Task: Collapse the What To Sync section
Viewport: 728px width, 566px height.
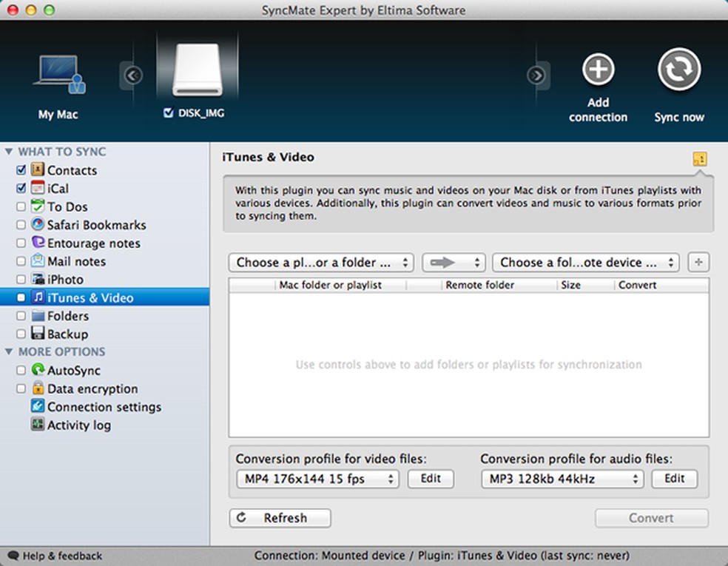Action: pyautogui.click(x=9, y=151)
